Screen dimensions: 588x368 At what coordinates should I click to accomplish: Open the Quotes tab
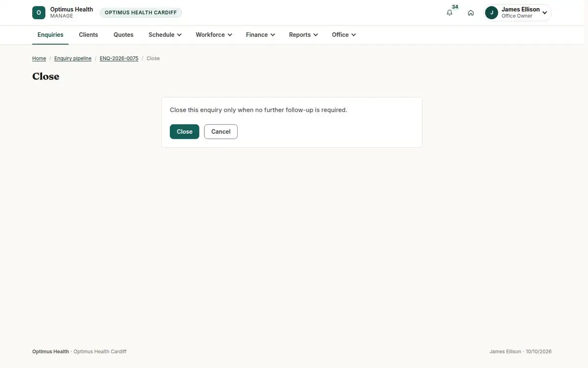pos(123,35)
